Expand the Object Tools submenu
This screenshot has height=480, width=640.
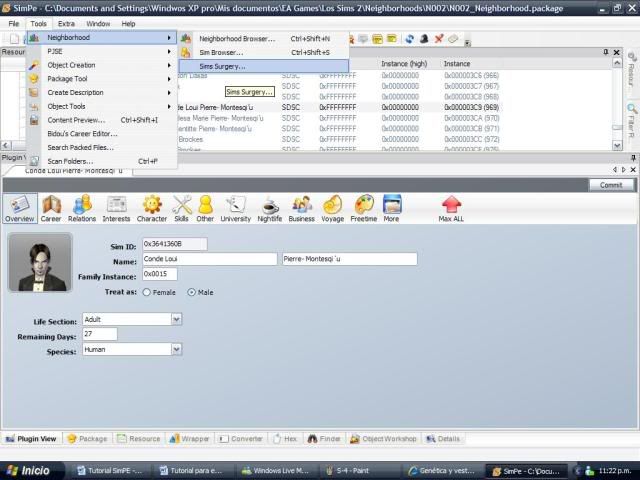pos(102,107)
